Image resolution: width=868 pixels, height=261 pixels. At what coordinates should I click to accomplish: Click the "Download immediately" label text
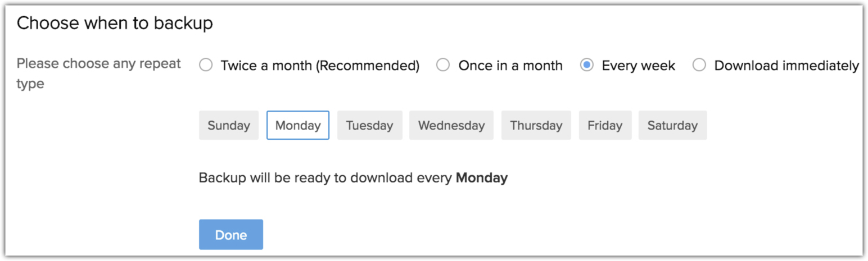click(786, 66)
